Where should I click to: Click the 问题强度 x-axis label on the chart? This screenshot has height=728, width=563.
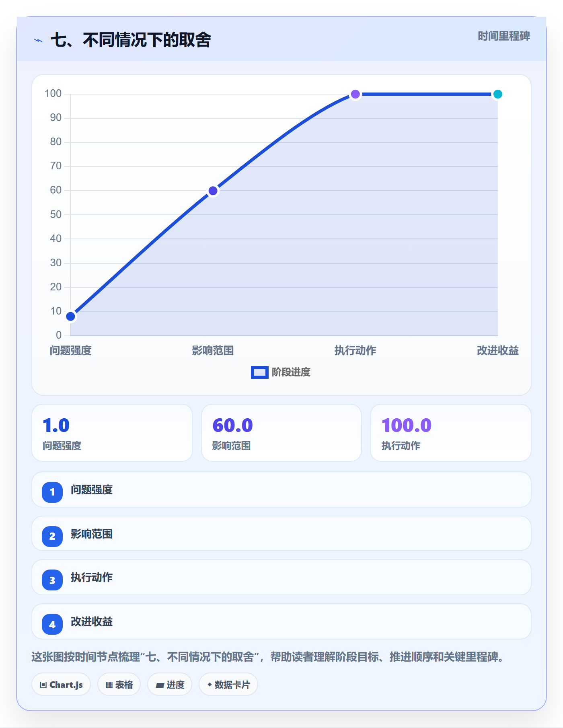point(71,351)
